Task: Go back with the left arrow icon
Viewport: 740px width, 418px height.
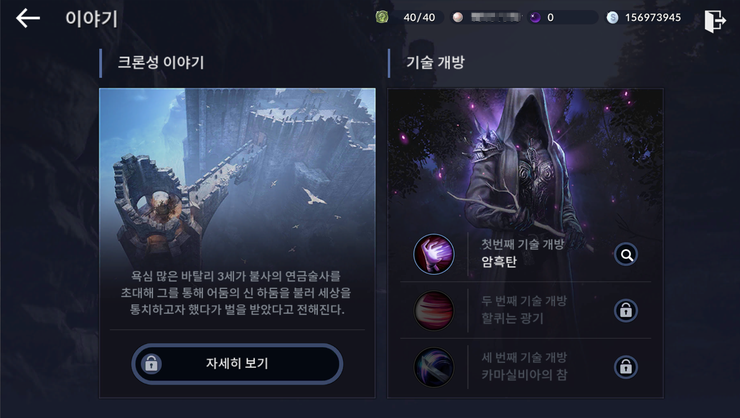Action: (28, 18)
